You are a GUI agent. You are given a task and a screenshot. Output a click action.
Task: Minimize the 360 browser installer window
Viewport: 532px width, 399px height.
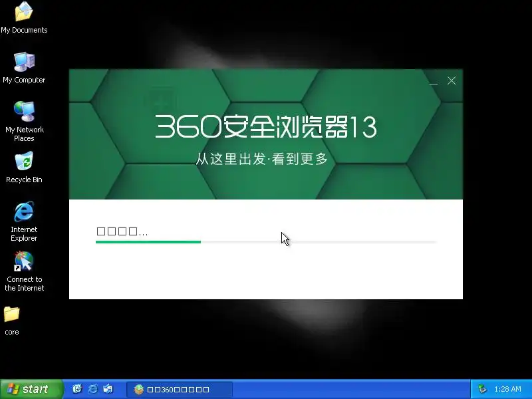pyautogui.click(x=434, y=80)
